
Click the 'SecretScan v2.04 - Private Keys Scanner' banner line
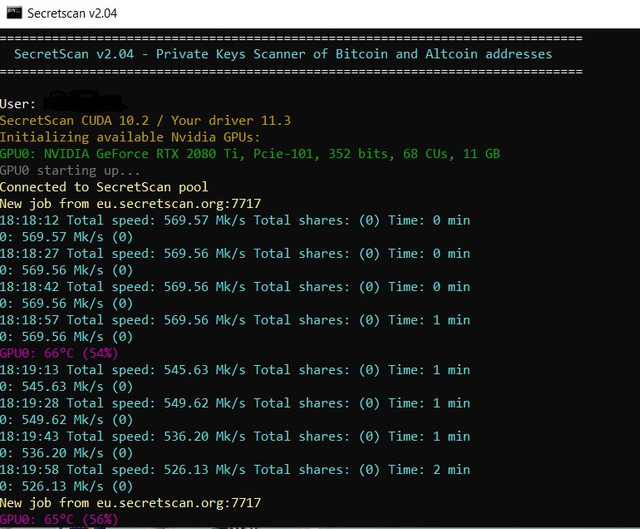click(283, 54)
